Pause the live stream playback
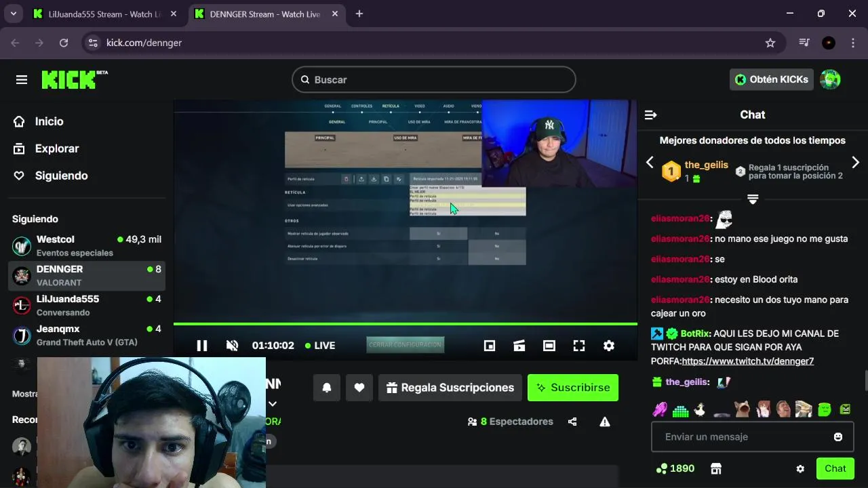This screenshot has width=868, height=488. 202,346
